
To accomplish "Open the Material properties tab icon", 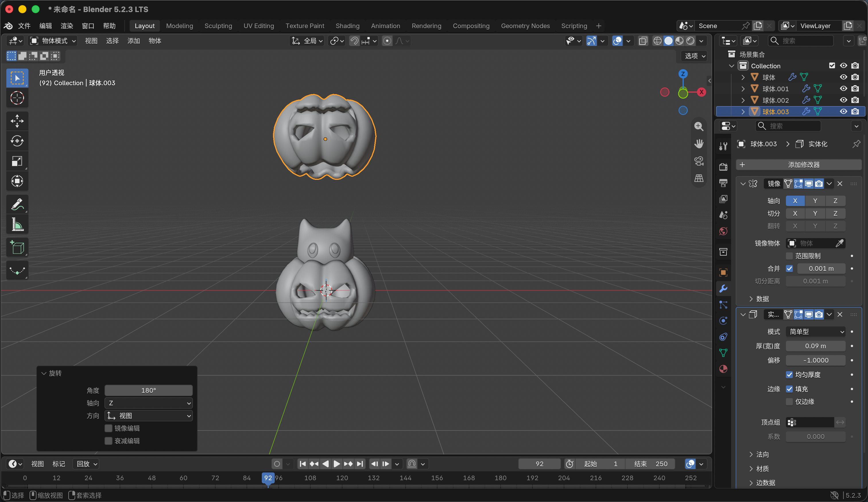I will 723,369.
